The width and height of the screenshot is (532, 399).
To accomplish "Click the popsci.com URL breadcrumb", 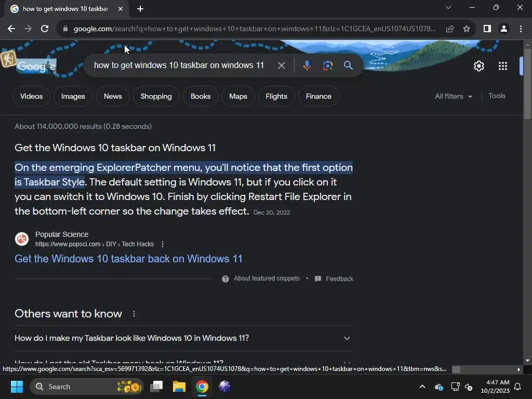I will [95, 244].
